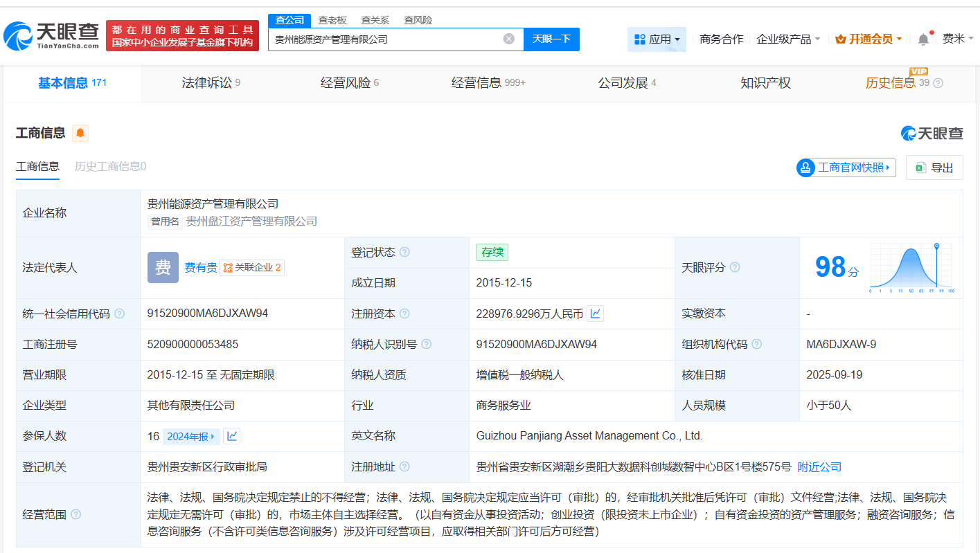Click the chart icon beside 参保人数

[x=231, y=436]
